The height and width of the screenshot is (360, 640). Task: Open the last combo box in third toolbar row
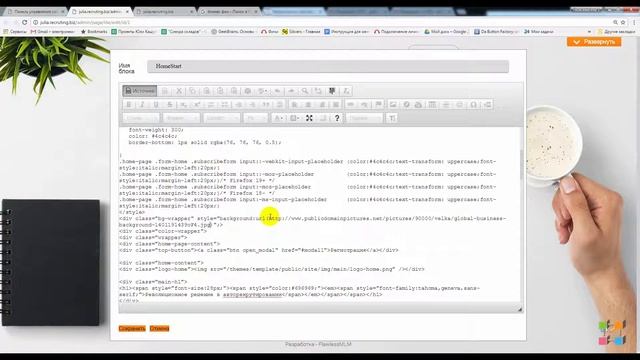[364, 118]
